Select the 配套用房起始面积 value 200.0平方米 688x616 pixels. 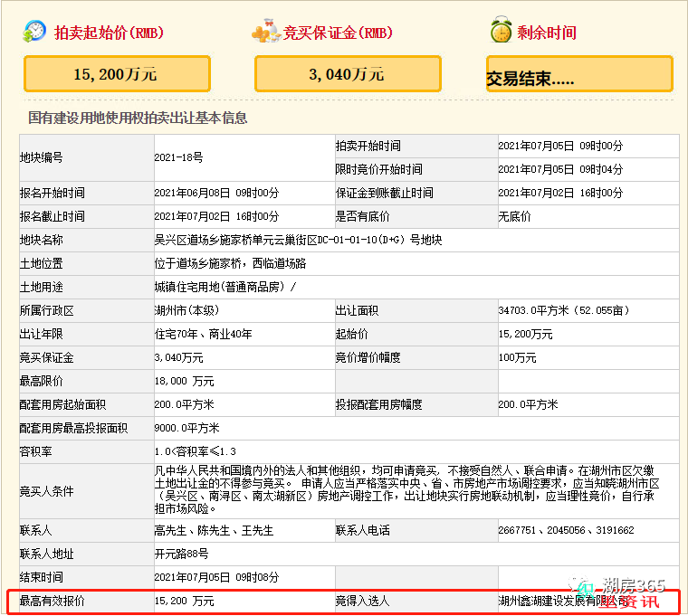tap(185, 404)
